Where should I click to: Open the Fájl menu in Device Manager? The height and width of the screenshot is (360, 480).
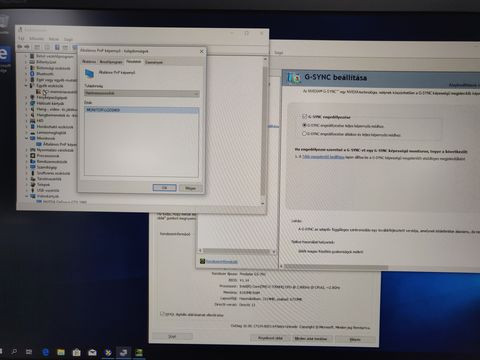(x=21, y=39)
